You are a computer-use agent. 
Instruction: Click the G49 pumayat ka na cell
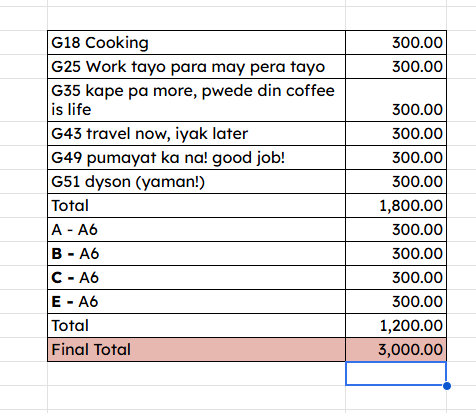[196, 158]
